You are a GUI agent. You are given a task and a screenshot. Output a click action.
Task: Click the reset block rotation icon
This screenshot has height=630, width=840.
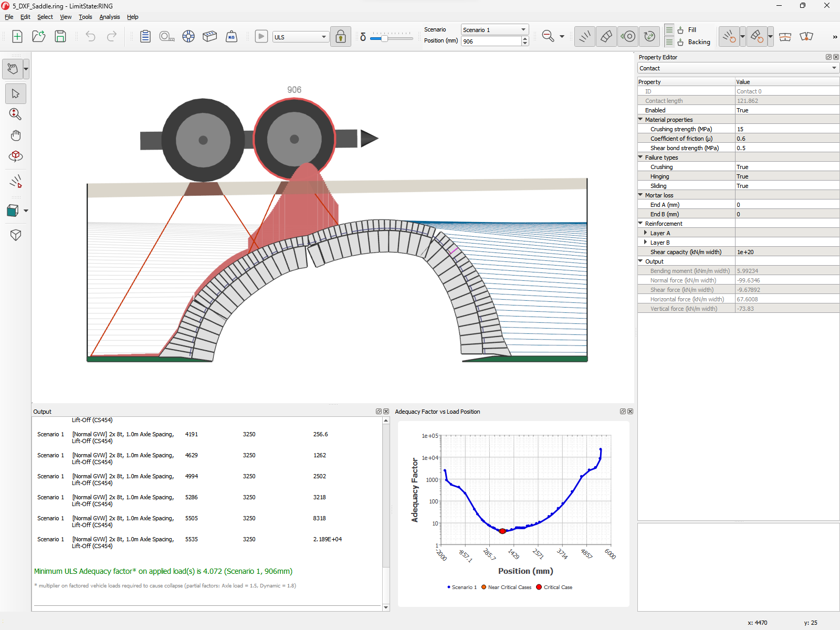tap(757, 36)
